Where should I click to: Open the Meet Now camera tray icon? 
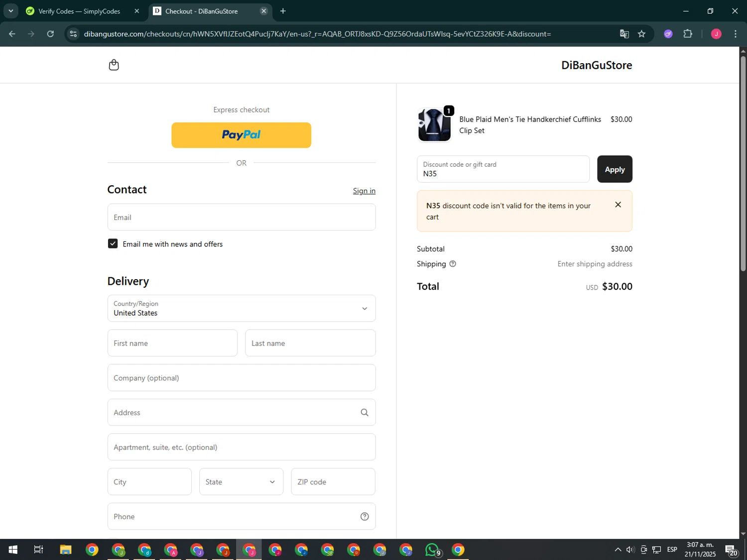coord(643,550)
